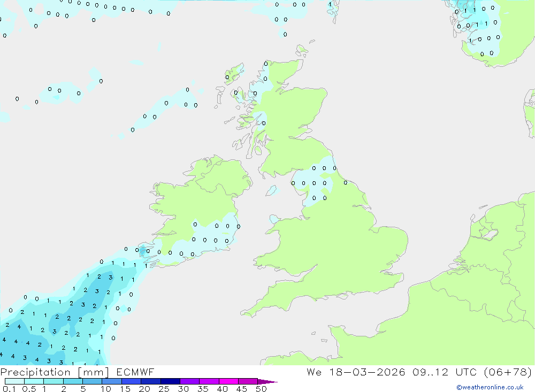Pick the 10–15 mm medium blue legend swatch
The image size is (535, 392).
tap(112, 381)
